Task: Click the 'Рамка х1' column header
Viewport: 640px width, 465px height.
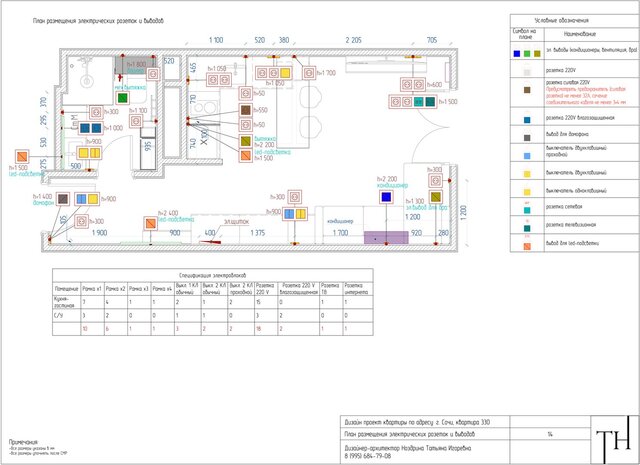Action: click(x=92, y=287)
